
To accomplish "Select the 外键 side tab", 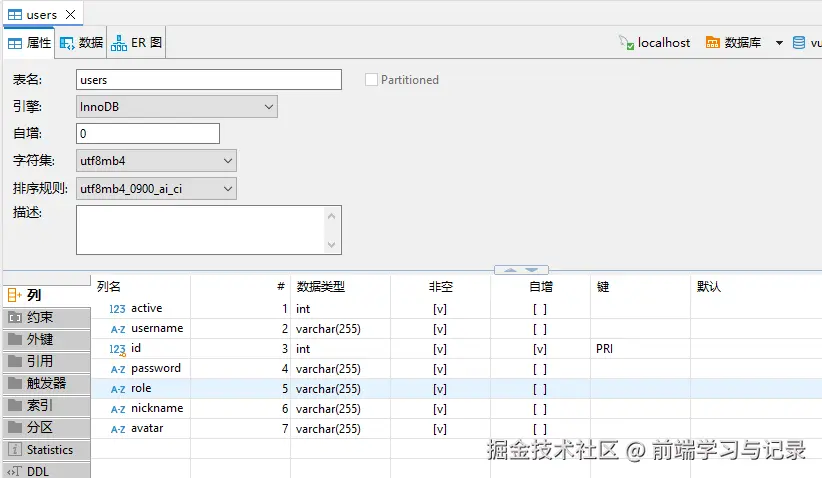I will pyautogui.click(x=47, y=339).
